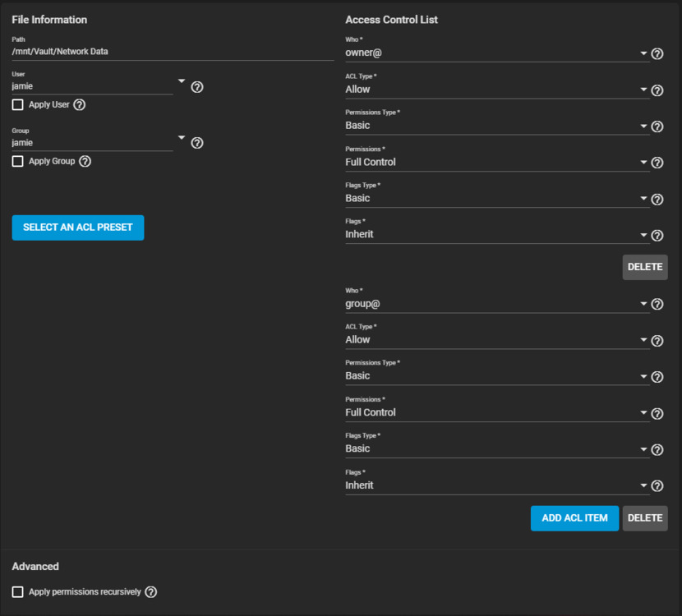
Task: Click help icon beside Apply User
Action: click(x=80, y=105)
